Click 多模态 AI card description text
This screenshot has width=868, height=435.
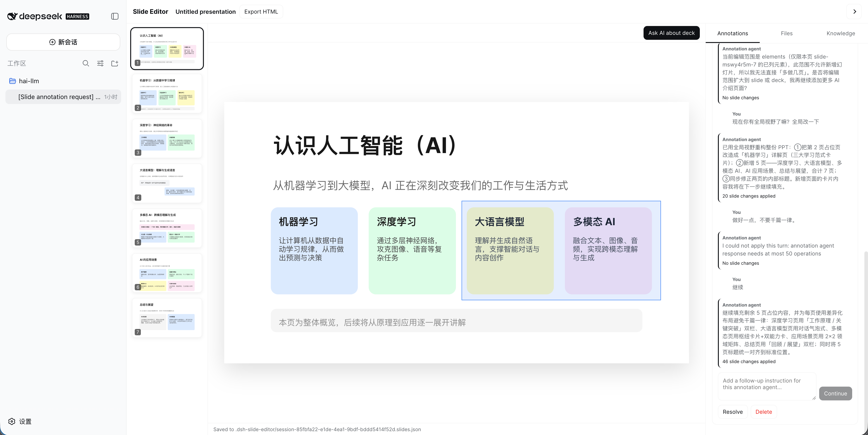point(605,249)
